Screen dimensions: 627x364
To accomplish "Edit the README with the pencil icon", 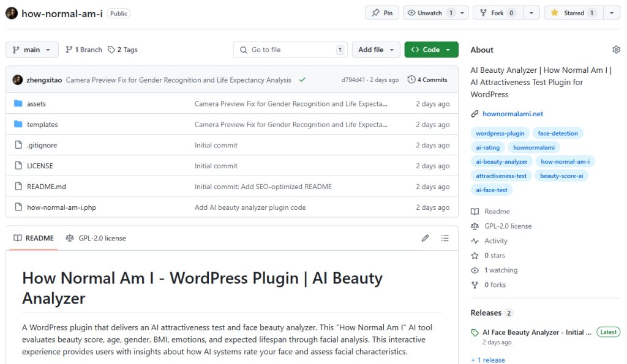I will [425, 238].
